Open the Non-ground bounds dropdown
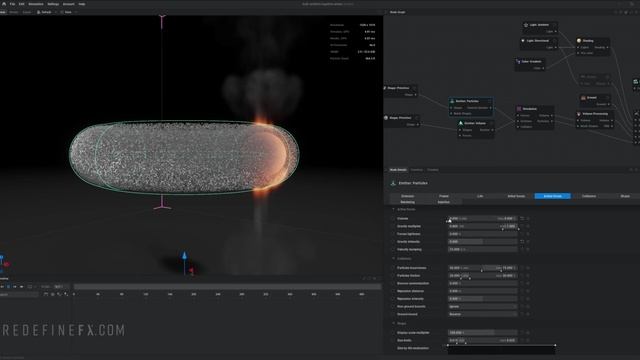640x360 pixels. click(x=482, y=307)
